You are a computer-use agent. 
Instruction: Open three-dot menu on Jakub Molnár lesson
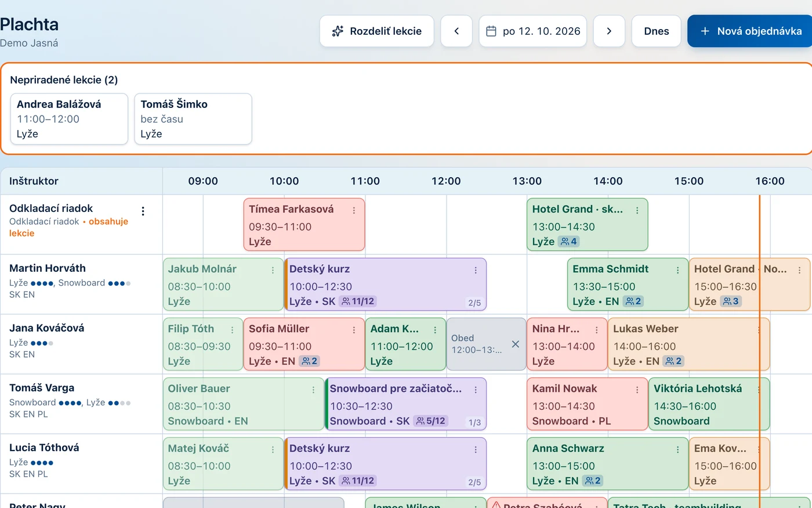(273, 270)
